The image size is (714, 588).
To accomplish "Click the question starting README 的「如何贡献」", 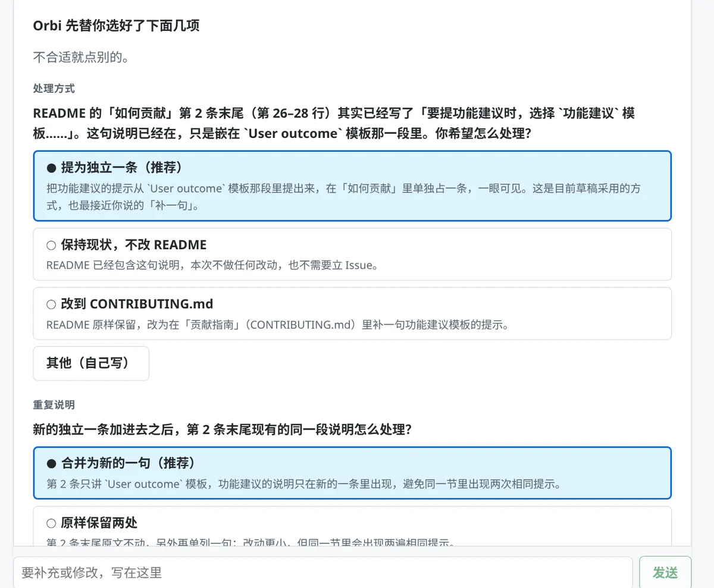I will point(334,122).
